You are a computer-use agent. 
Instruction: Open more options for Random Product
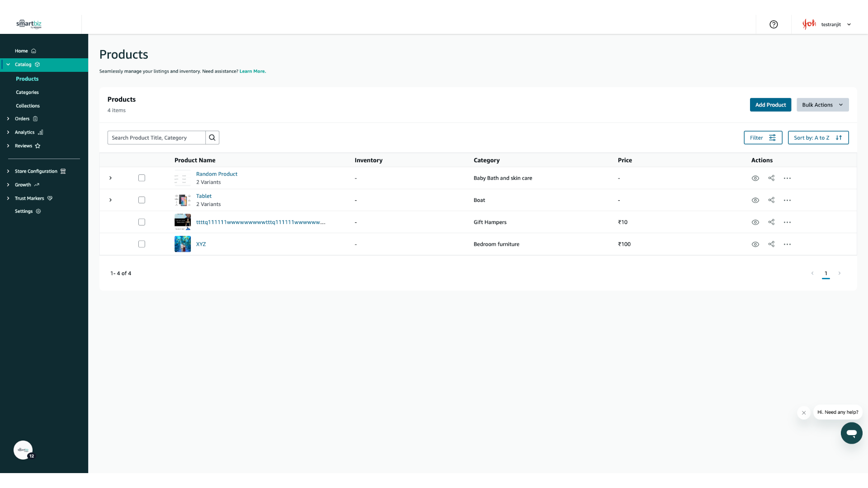pyautogui.click(x=787, y=178)
